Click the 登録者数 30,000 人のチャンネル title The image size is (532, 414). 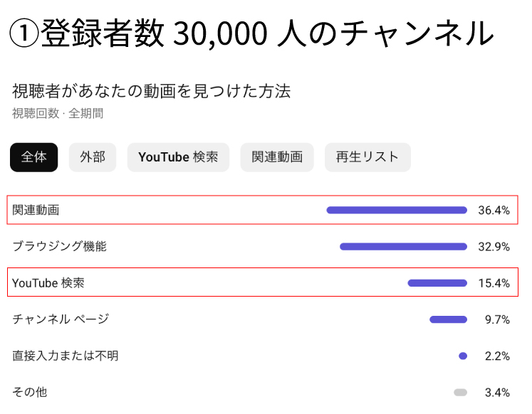[x=267, y=33]
